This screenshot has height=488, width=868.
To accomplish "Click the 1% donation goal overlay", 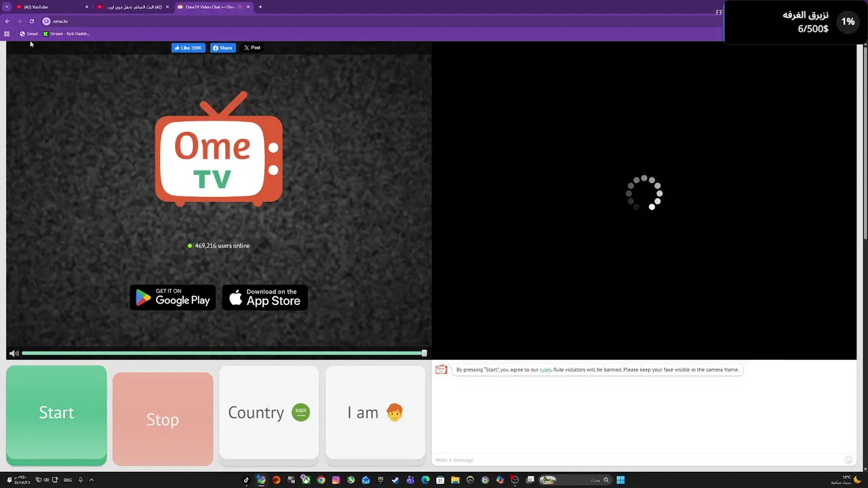I will (x=796, y=22).
